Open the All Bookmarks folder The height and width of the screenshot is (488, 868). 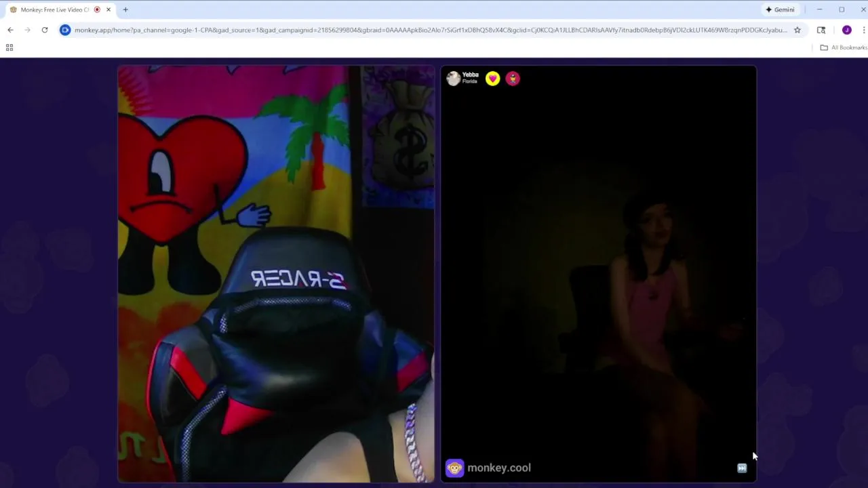[844, 47]
